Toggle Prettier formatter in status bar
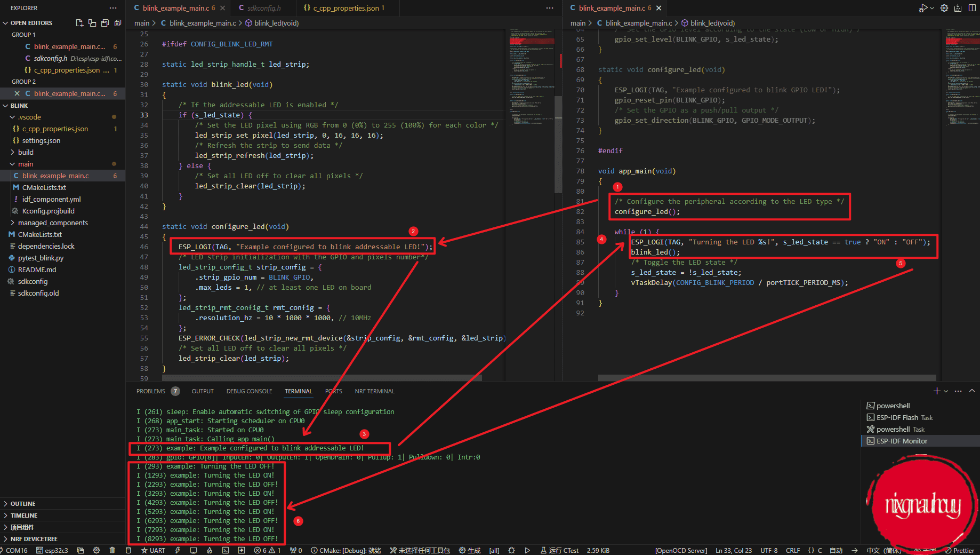 point(960,550)
